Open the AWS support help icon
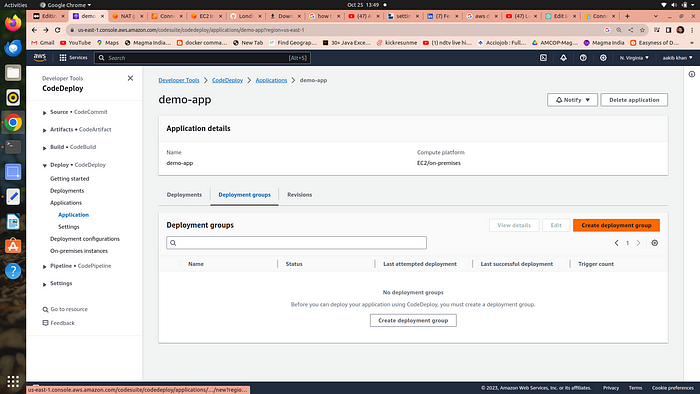This screenshot has height=394, width=700. pyautogui.click(x=583, y=58)
